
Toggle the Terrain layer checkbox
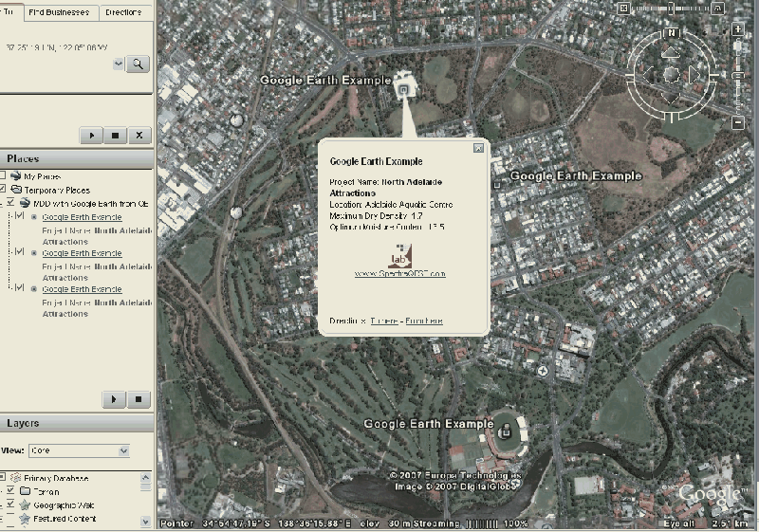pyautogui.click(x=10, y=491)
